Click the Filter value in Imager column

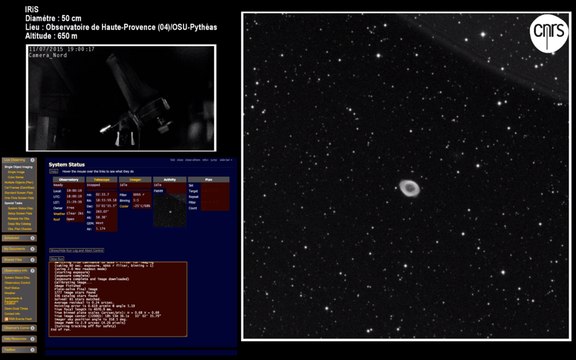tap(138, 194)
